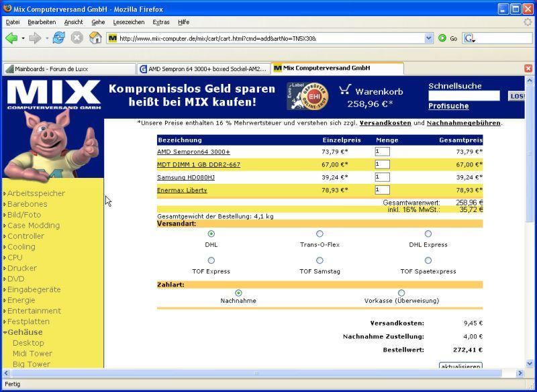Click the quantity field for AMD Sempron64

[x=382, y=152]
